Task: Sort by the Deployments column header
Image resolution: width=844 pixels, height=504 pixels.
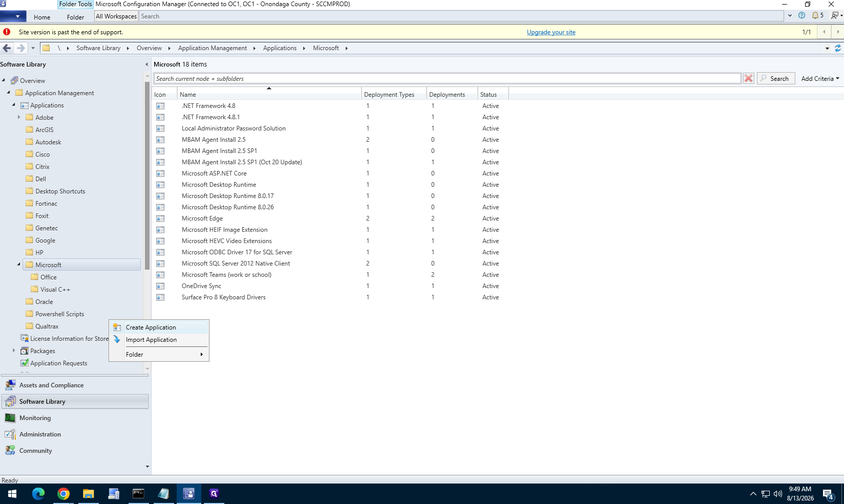Action: [452, 94]
